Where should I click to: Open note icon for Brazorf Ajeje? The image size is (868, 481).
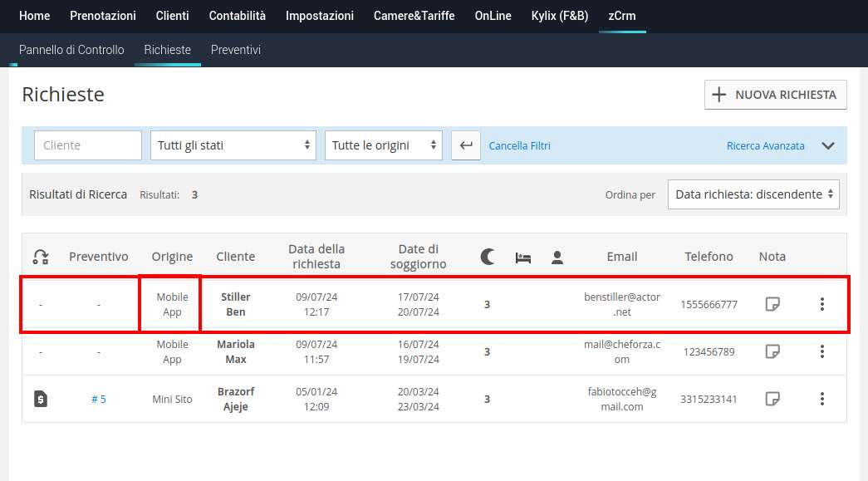[x=772, y=399]
